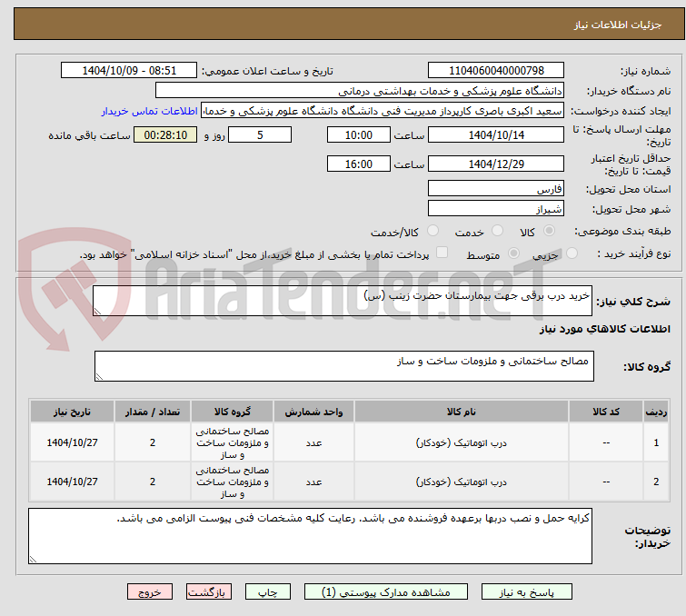The width and height of the screenshot is (686, 616).
Task: Click the شماره نیاز number field
Action: [496, 70]
